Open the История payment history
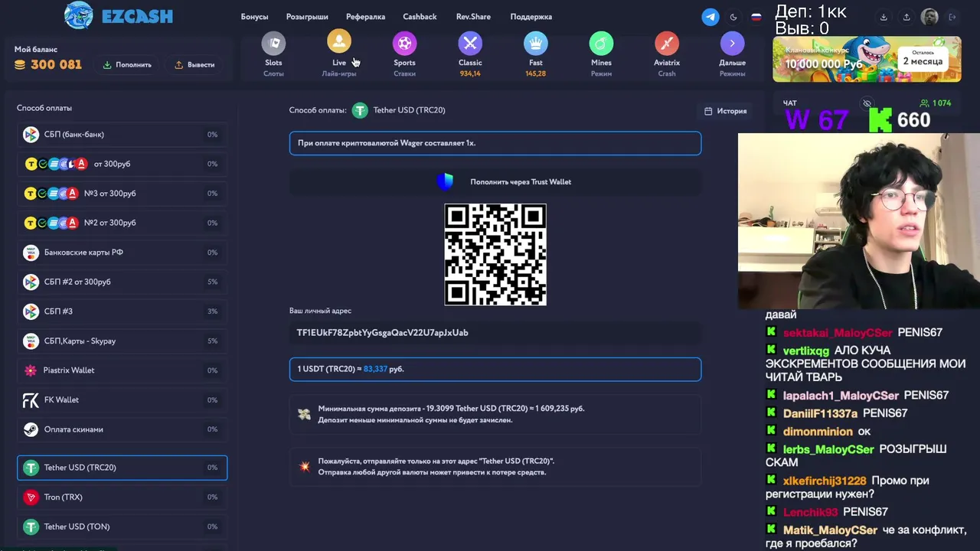The image size is (980, 551). pyautogui.click(x=725, y=111)
